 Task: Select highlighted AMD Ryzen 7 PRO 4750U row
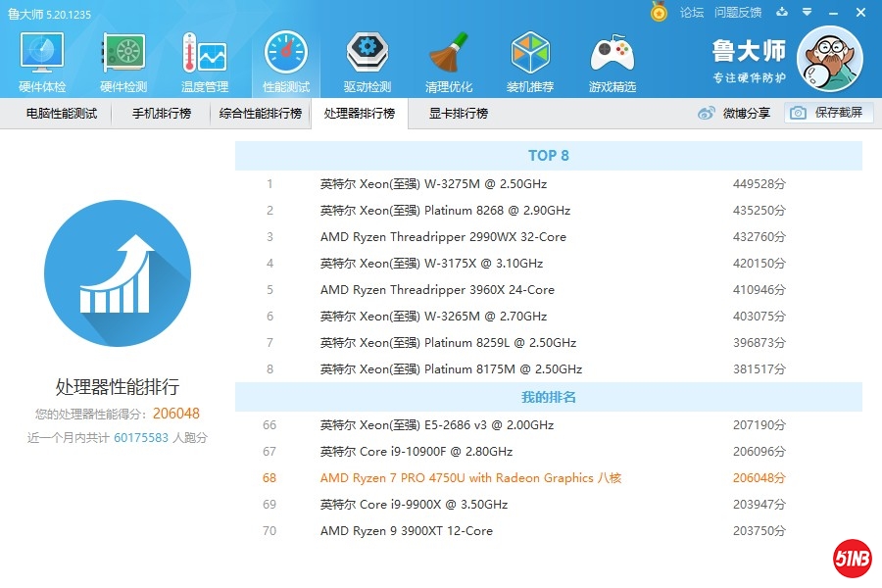tap(470, 478)
